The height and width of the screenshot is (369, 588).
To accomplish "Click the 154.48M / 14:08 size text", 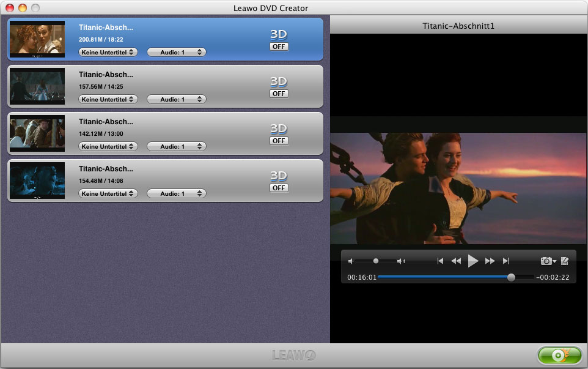I will click(x=101, y=181).
